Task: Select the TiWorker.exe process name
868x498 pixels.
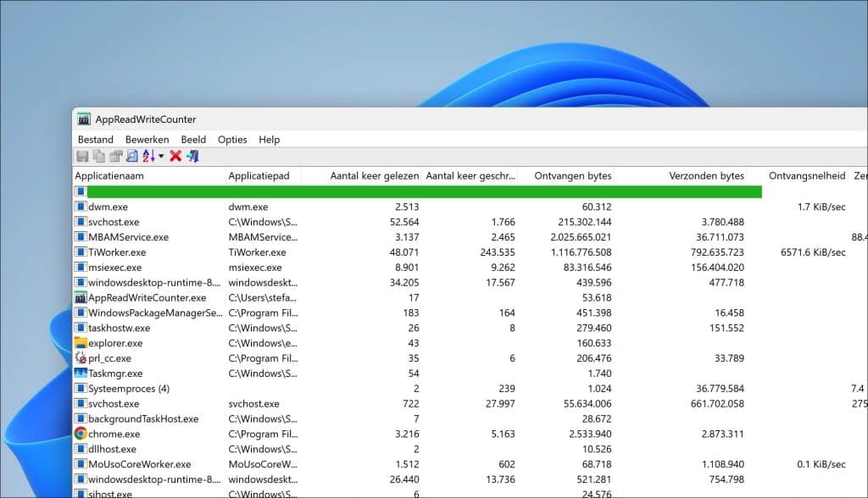Action: (x=117, y=252)
